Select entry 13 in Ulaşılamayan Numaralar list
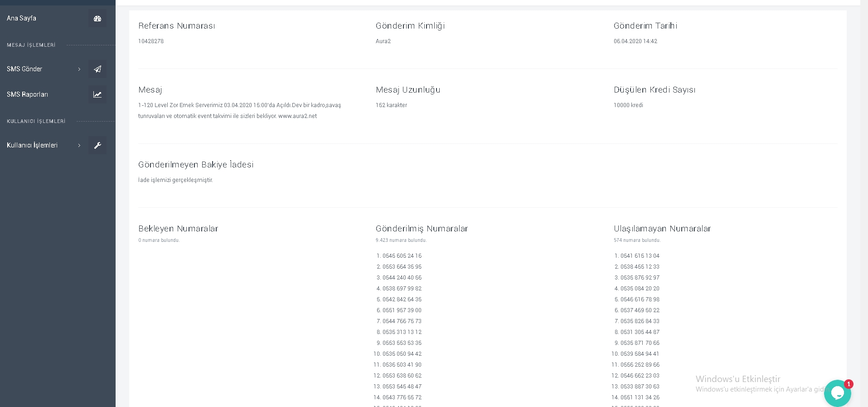Image resolution: width=868 pixels, height=407 pixels. click(x=640, y=387)
